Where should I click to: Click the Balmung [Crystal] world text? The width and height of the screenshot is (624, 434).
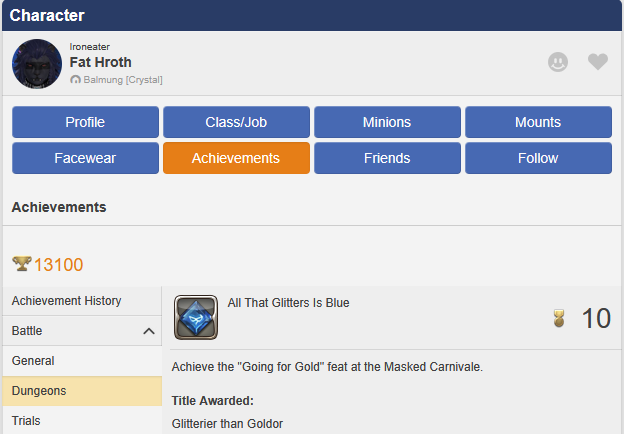(123, 80)
